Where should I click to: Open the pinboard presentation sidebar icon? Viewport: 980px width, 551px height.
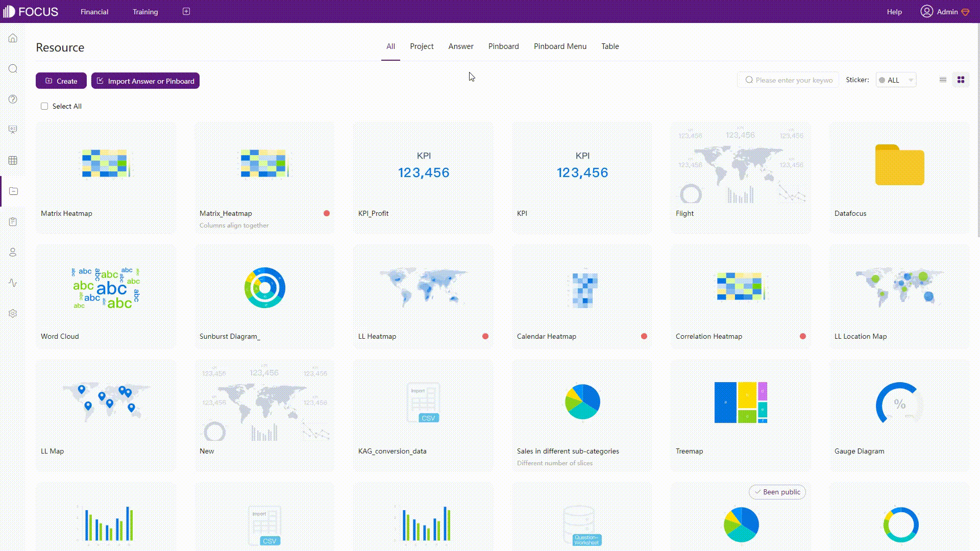pyautogui.click(x=13, y=130)
